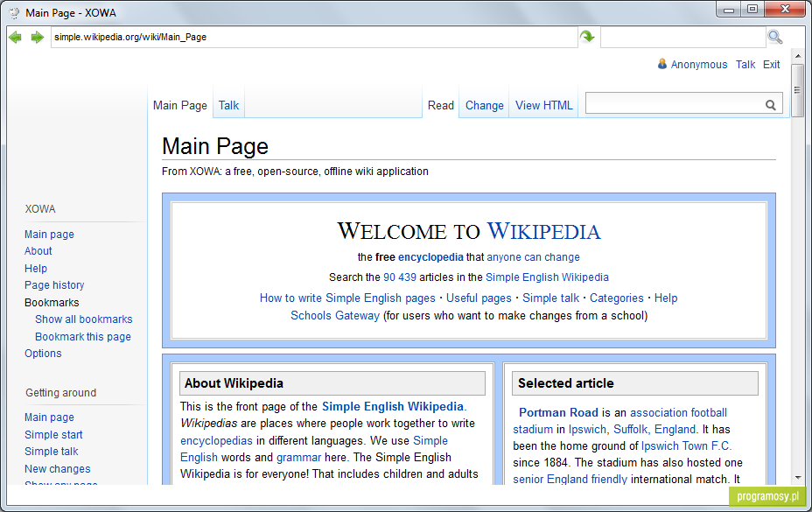This screenshot has height=512, width=812.
Task: Open the Ipswich link
Action: (x=587, y=429)
